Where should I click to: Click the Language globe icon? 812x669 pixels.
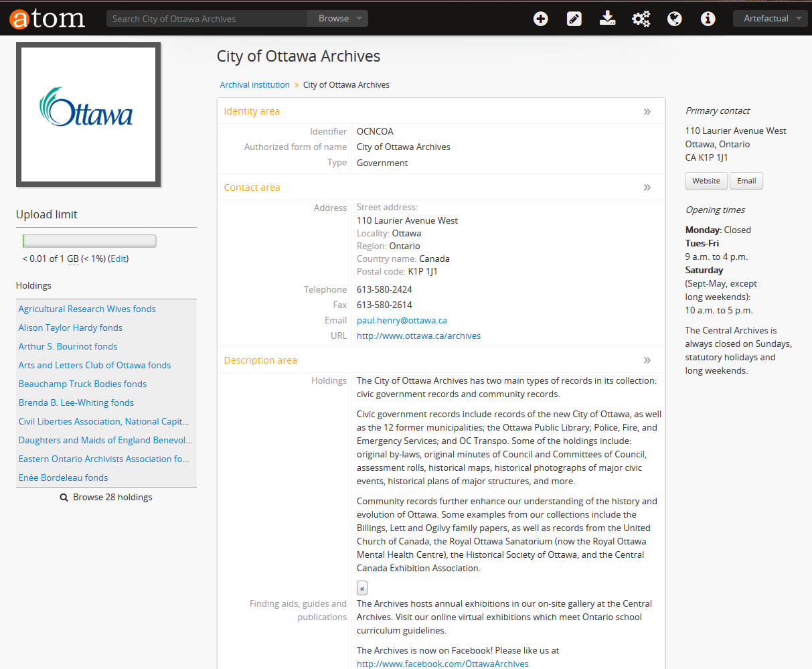[x=674, y=19]
